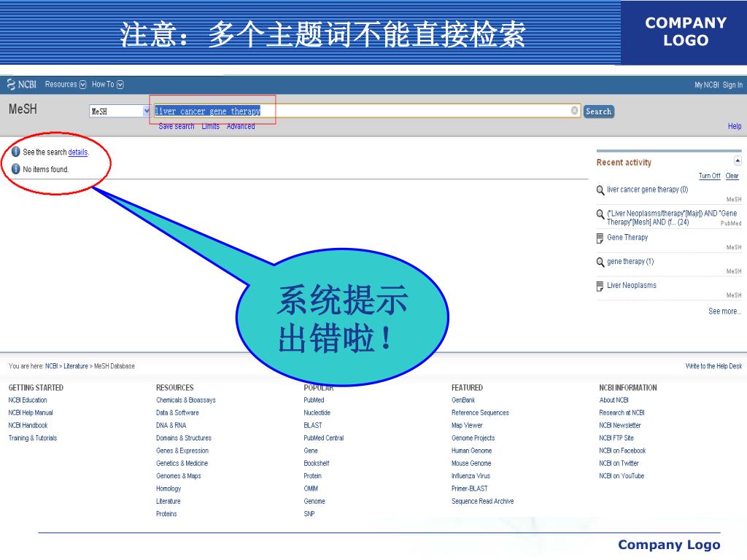Click Write to the Help Desk
Screen dimensions: 747x560
tap(713, 366)
